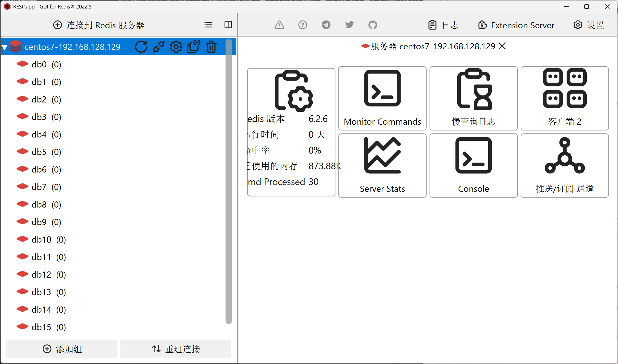Viewport: 618px width, 364px height.
Task: Open the db7 database entry
Action: 39,187
